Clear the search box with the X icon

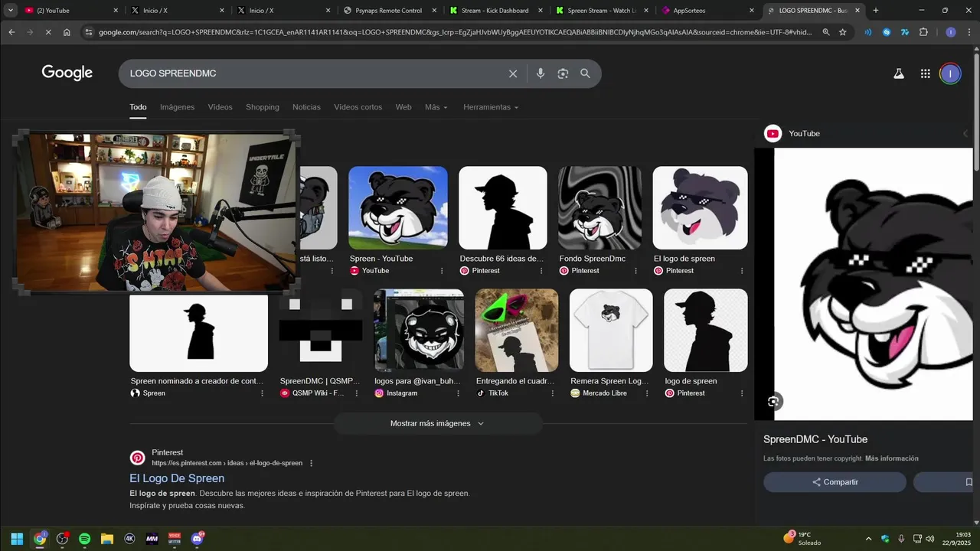513,73
